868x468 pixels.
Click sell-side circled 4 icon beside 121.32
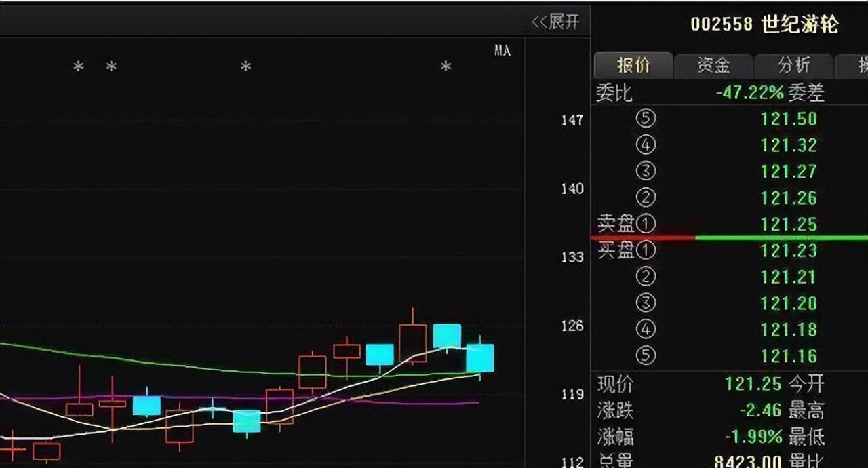(x=646, y=145)
